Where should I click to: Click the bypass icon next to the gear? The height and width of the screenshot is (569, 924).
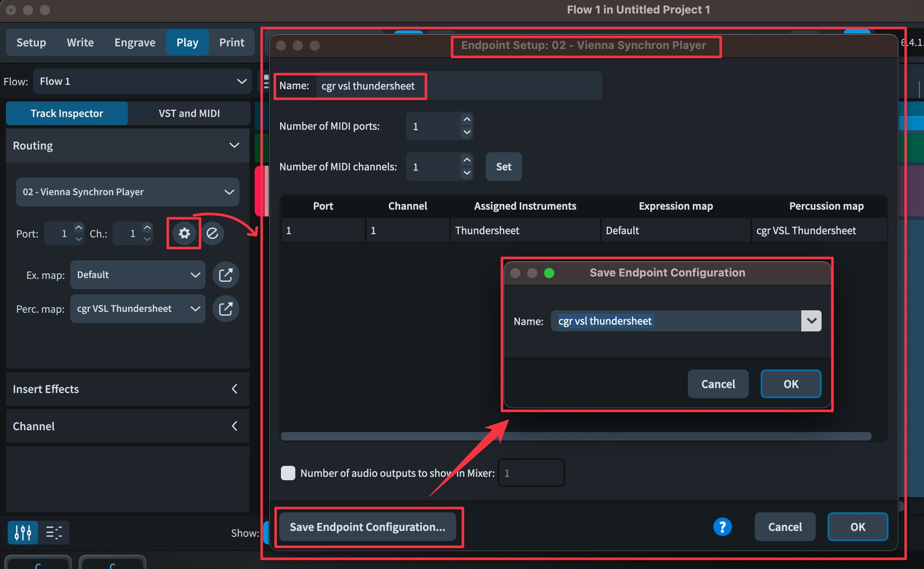click(212, 233)
